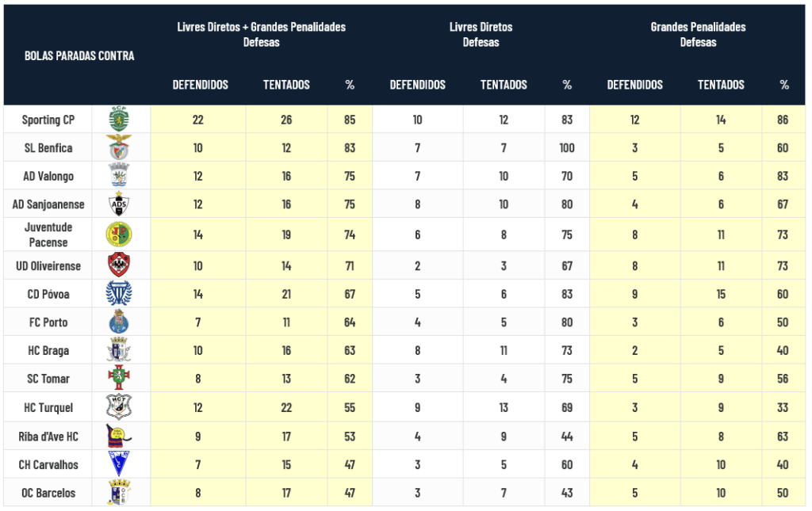The height and width of the screenshot is (511, 812).
Task: Click the CH Carvalhos row name
Action: tap(48, 464)
